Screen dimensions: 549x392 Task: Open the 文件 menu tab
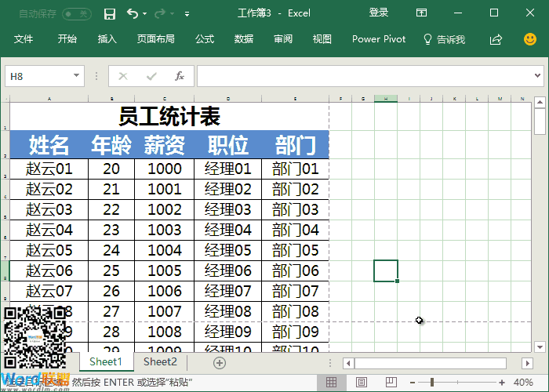(x=24, y=39)
